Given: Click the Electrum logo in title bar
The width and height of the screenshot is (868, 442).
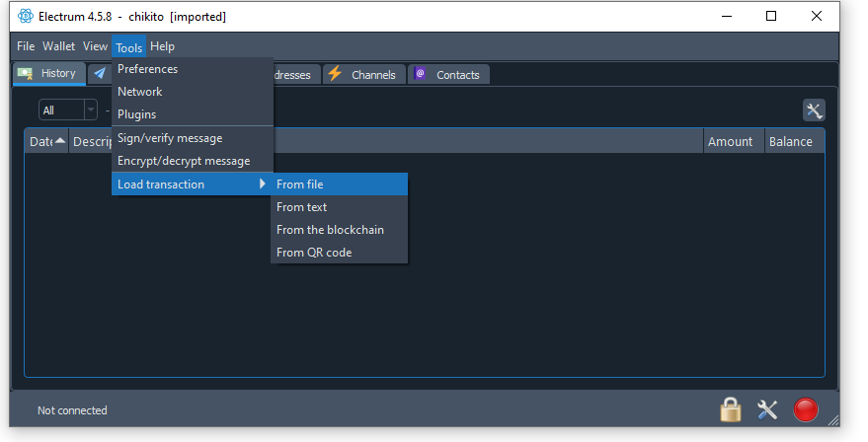Looking at the screenshot, I should pyautogui.click(x=26, y=16).
